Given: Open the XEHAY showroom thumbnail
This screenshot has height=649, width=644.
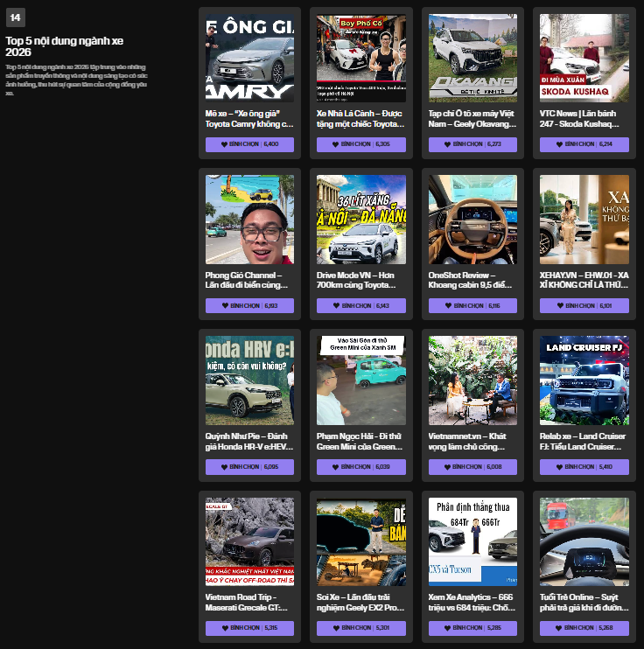Looking at the screenshot, I should [x=584, y=220].
